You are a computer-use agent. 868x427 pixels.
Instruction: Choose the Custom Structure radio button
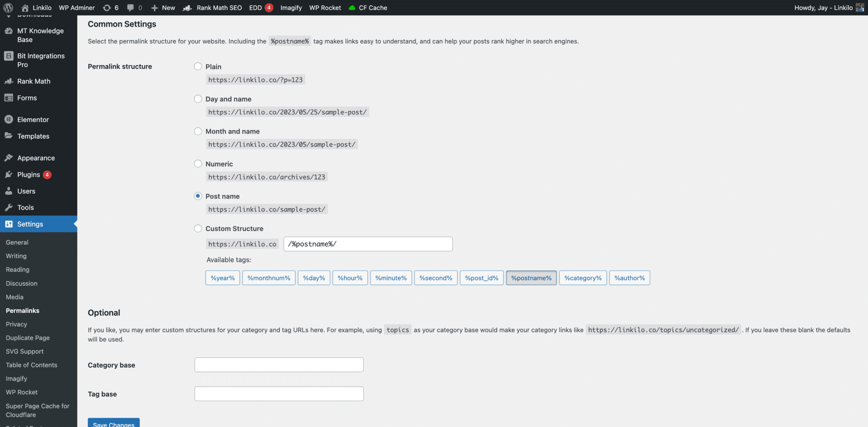(x=198, y=228)
